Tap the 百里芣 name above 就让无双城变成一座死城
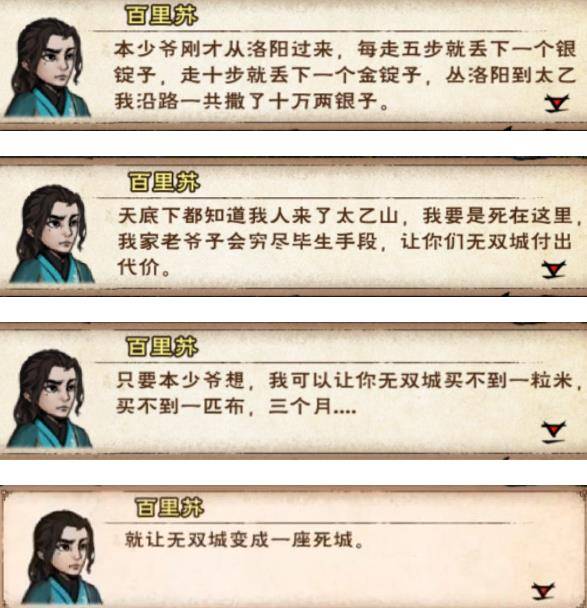 169,508
